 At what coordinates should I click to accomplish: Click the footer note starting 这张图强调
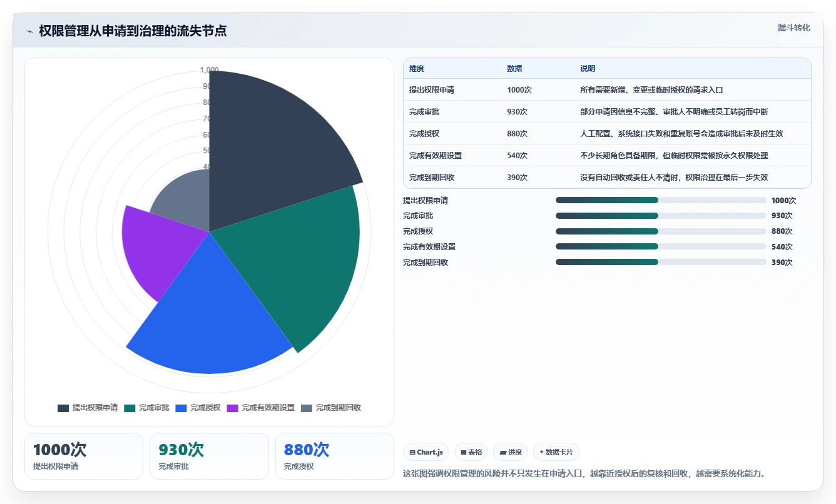(x=584, y=474)
